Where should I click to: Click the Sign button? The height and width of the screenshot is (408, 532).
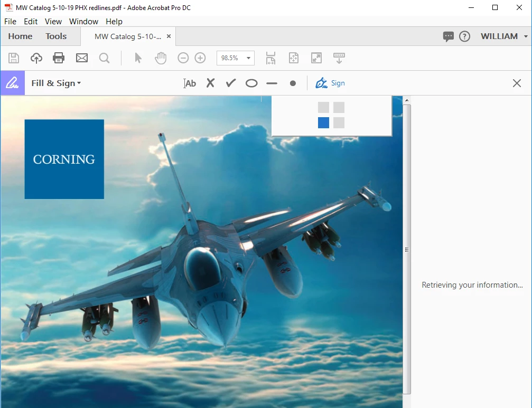[x=330, y=83]
